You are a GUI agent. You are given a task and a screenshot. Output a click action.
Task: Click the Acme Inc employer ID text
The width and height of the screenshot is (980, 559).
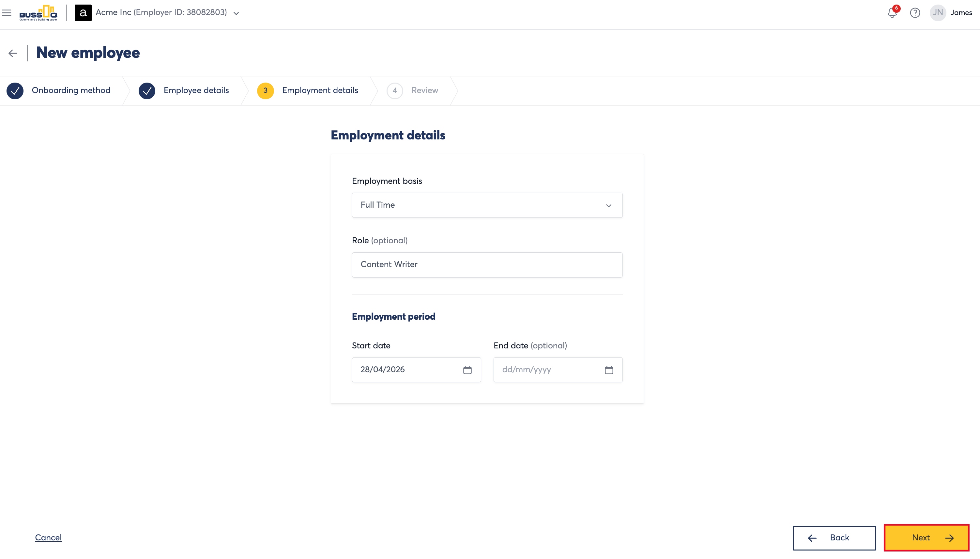click(161, 12)
